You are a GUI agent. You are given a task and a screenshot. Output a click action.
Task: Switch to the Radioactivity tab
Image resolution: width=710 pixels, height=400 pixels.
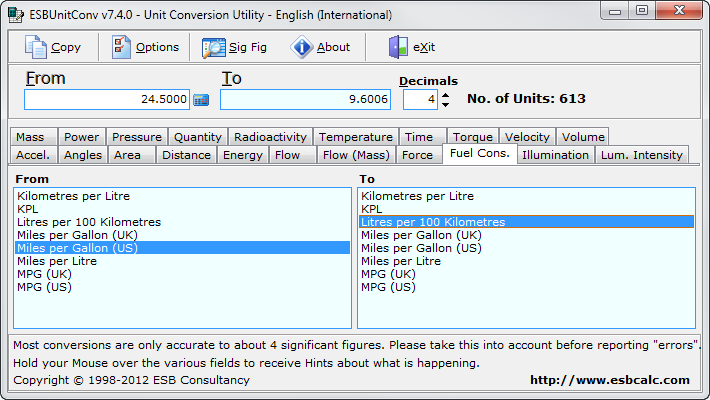click(x=270, y=137)
